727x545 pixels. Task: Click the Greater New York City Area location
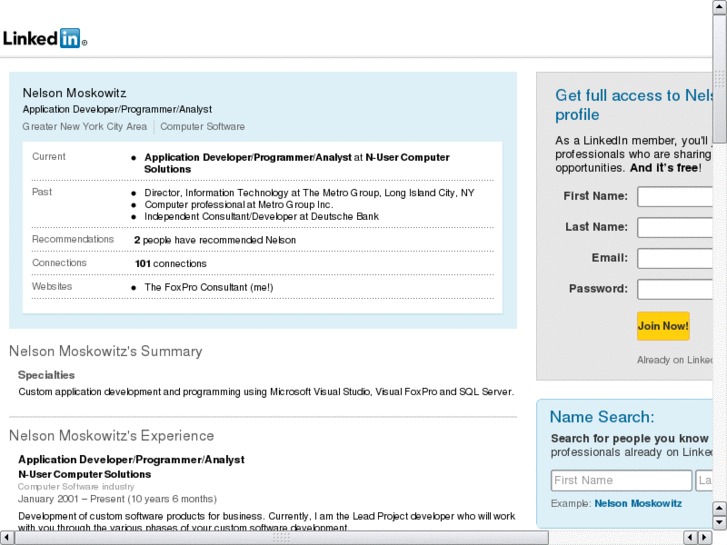(x=84, y=127)
